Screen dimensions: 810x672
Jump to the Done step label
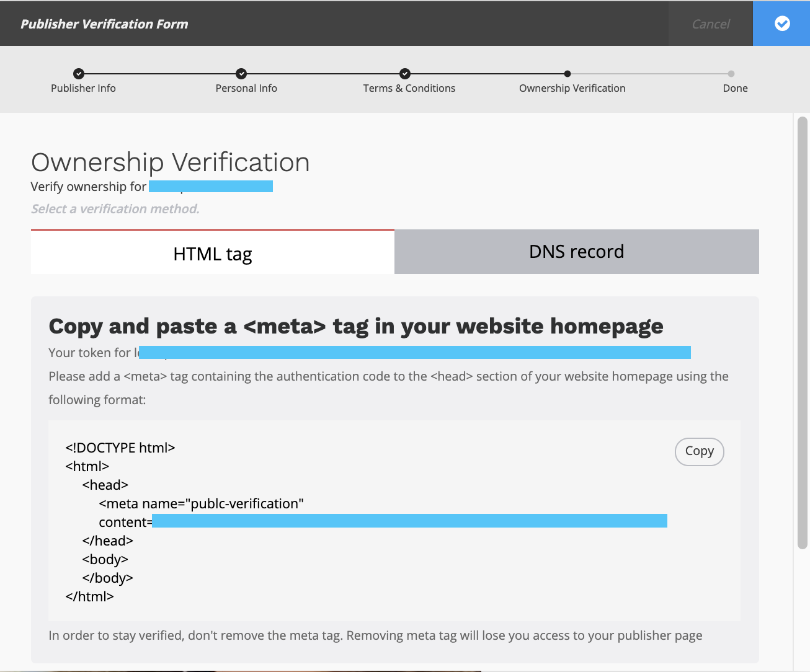coord(735,88)
